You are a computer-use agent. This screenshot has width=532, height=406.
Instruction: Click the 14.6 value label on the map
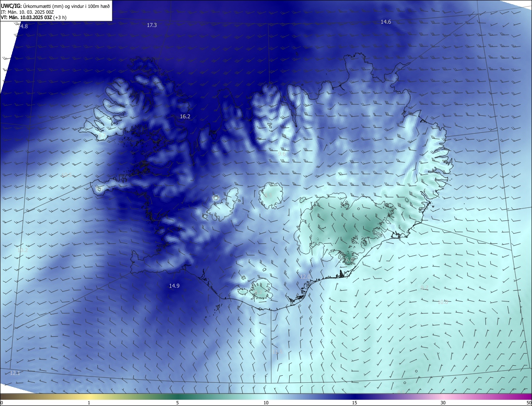pyautogui.click(x=386, y=22)
